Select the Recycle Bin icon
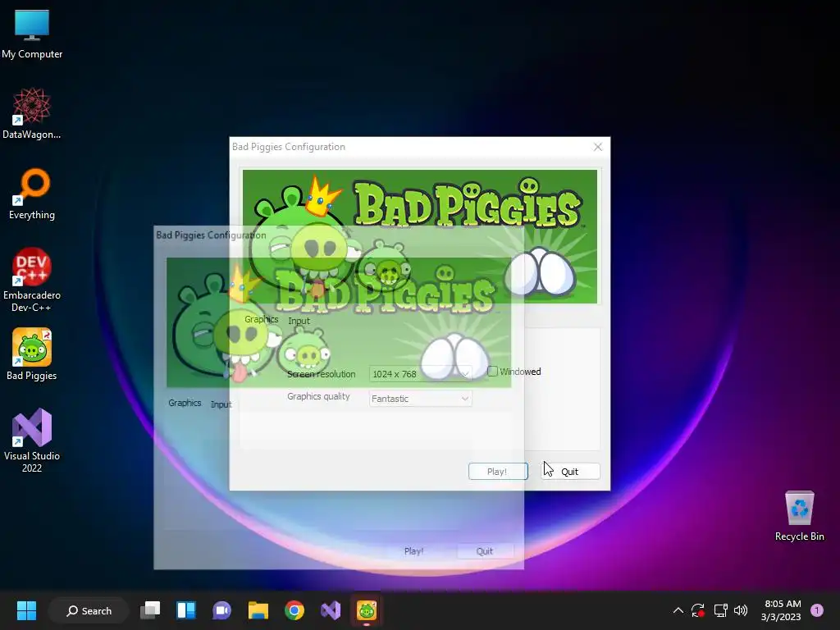This screenshot has width=840, height=630. [x=799, y=516]
